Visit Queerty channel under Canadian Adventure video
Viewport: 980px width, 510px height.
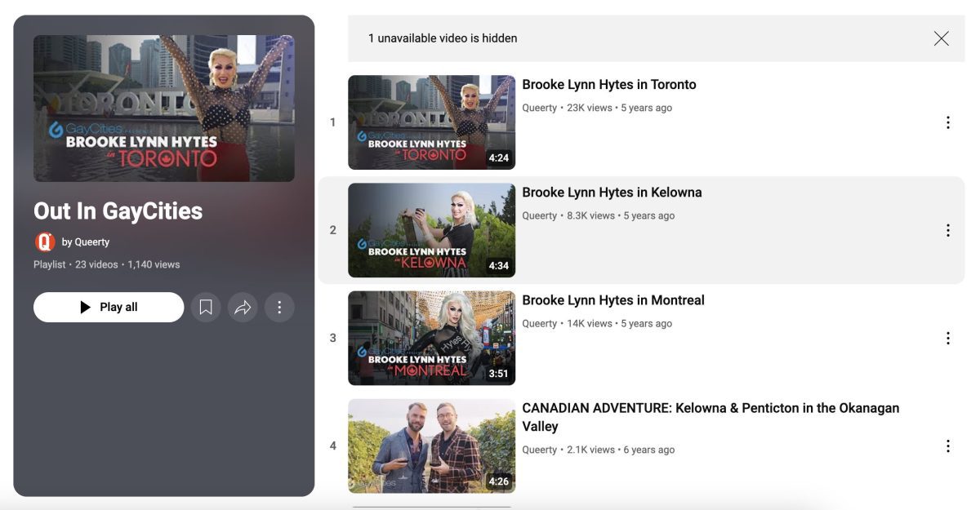pyautogui.click(x=540, y=450)
